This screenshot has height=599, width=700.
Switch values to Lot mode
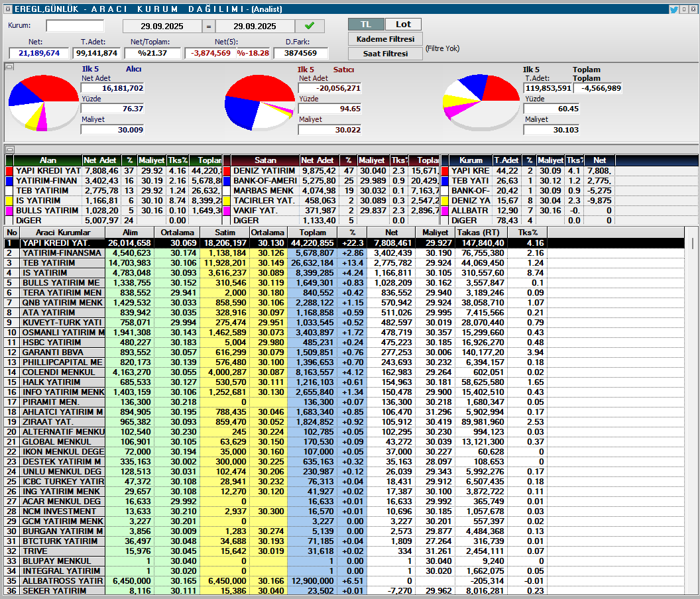(403, 25)
